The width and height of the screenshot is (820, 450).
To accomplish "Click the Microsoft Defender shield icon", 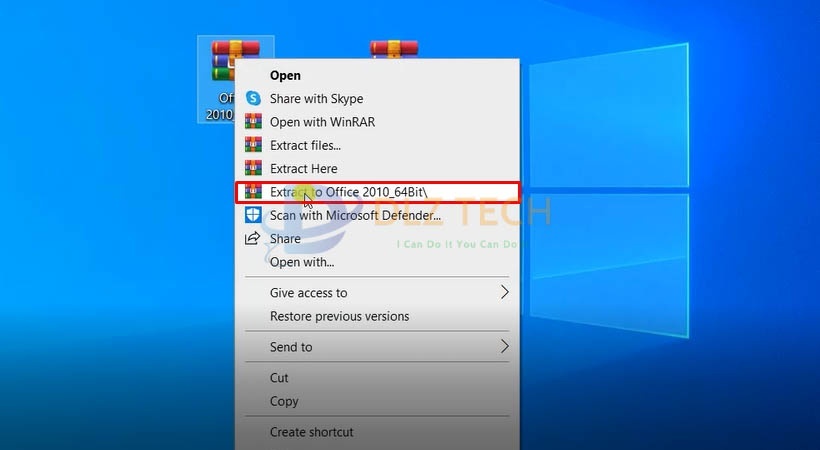I will click(x=253, y=215).
